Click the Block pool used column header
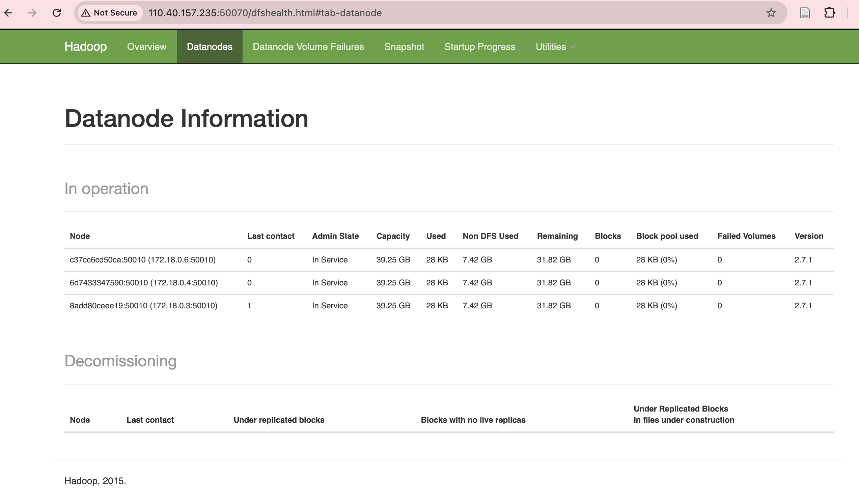This screenshot has width=859, height=504. [x=667, y=236]
